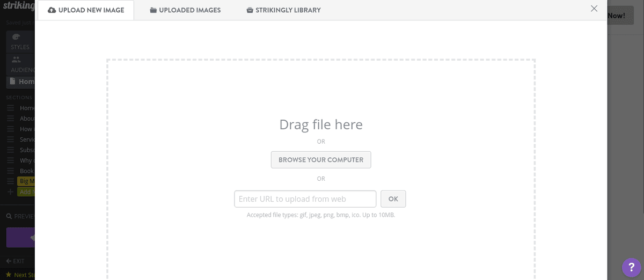
Task: Click the green Add section button
Action: click(x=25, y=191)
